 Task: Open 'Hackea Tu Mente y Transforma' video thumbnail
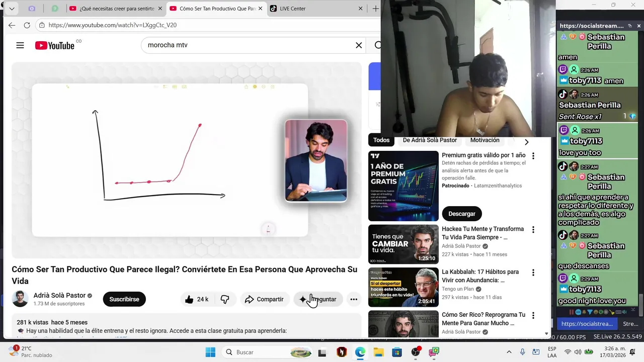tap(404, 244)
